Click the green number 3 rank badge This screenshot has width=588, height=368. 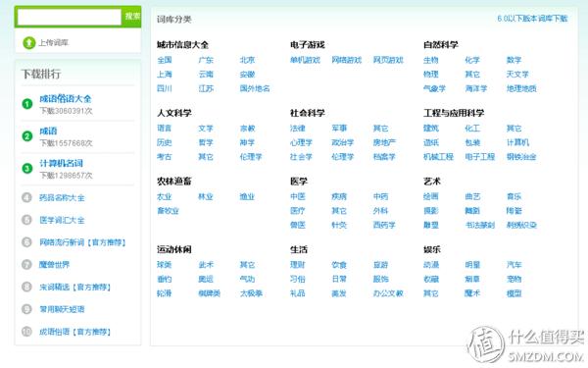(x=27, y=168)
